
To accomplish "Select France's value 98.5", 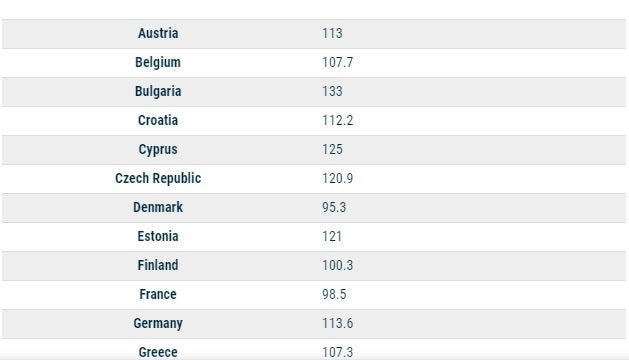I will click(334, 295).
